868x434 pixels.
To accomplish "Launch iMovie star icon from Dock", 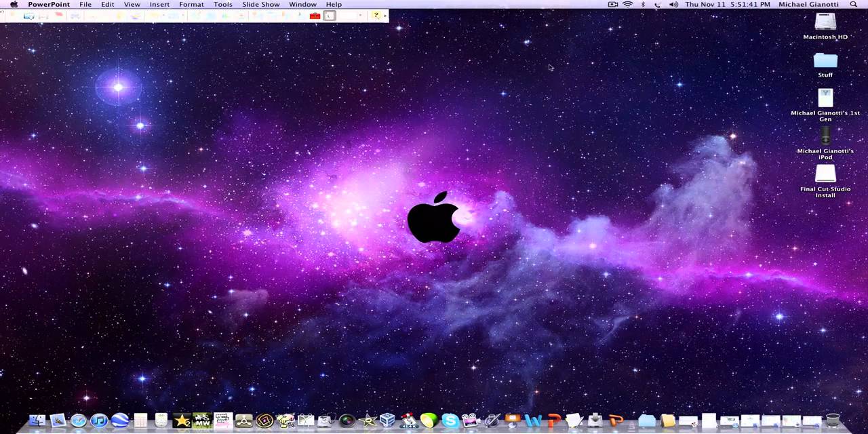I will click(x=368, y=421).
